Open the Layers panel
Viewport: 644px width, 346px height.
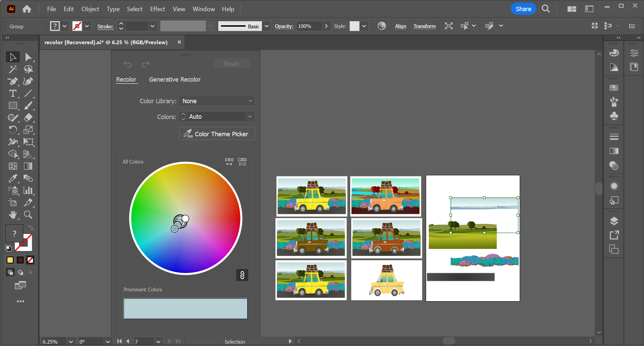(614, 221)
